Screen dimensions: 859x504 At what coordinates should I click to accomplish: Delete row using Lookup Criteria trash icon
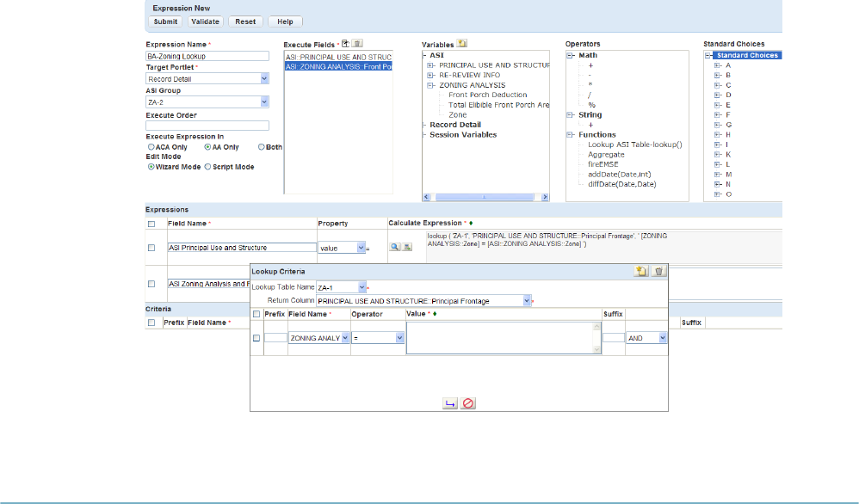659,271
